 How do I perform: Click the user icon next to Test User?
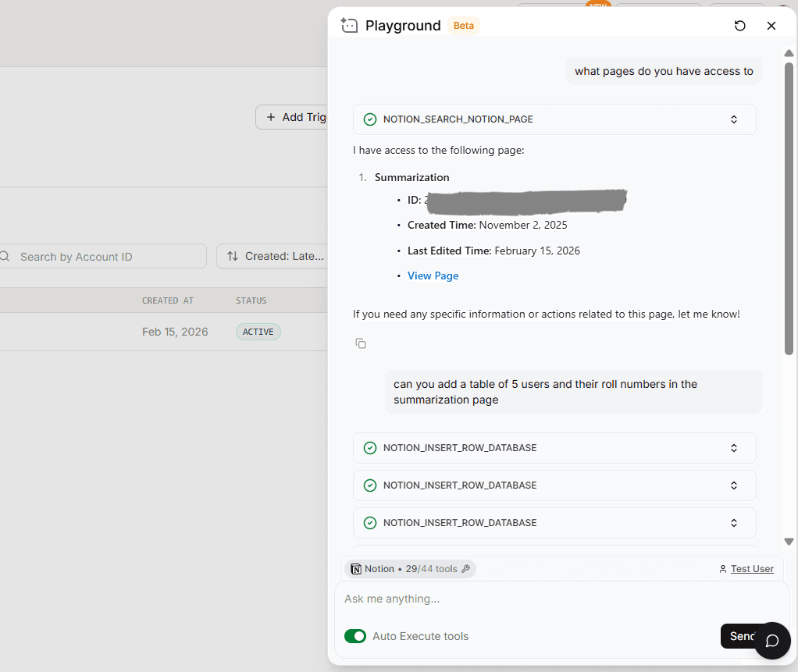pos(723,569)
